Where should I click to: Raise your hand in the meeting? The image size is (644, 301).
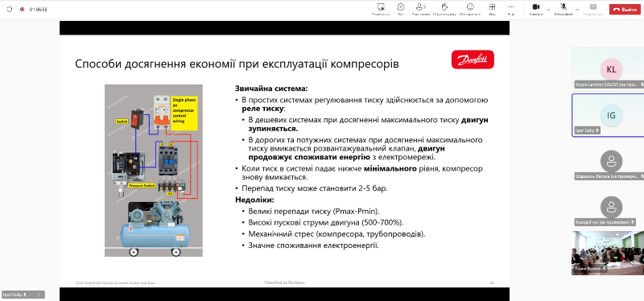tap(444, 9)
